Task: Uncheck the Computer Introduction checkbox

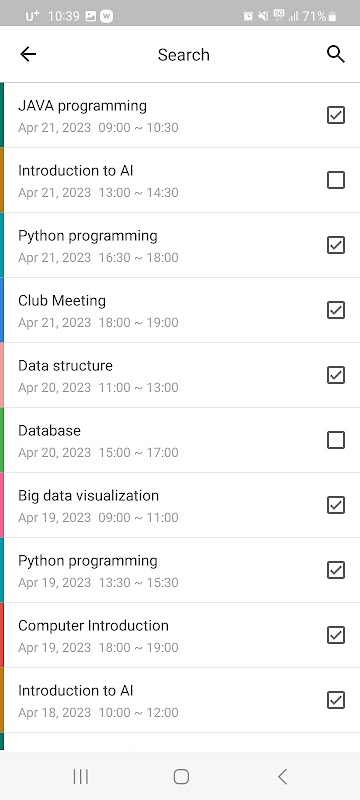Action: coord(336,635)
